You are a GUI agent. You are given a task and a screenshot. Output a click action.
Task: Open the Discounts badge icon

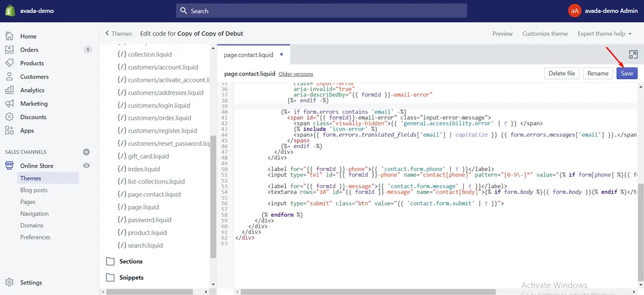pos(9,117)
